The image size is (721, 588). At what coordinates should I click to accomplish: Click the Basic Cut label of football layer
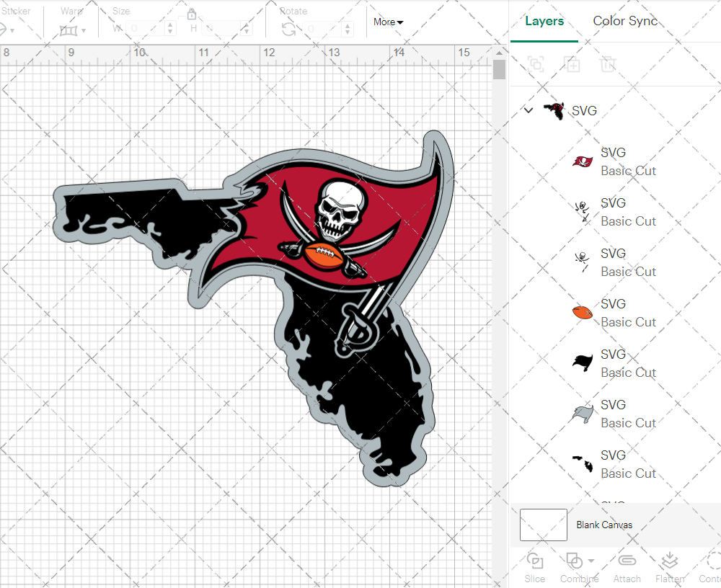pyautogui.click(x=628, y=322)
